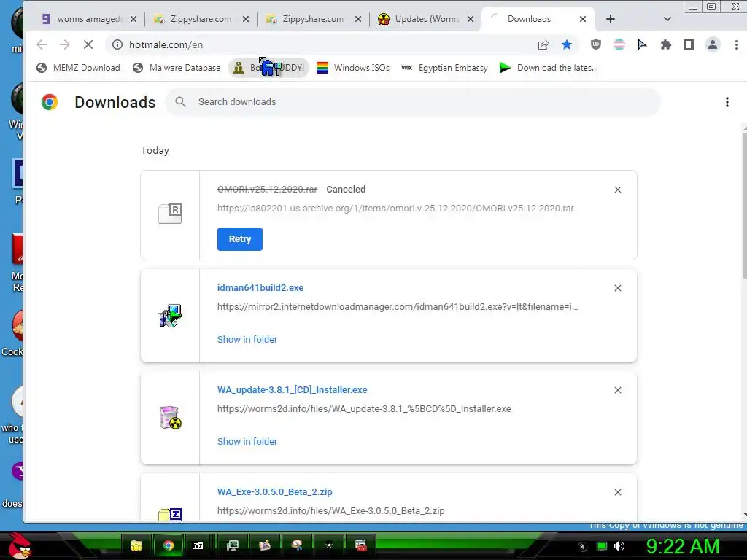Go forward to the next page
747x560 pixels.
[65, 44]
